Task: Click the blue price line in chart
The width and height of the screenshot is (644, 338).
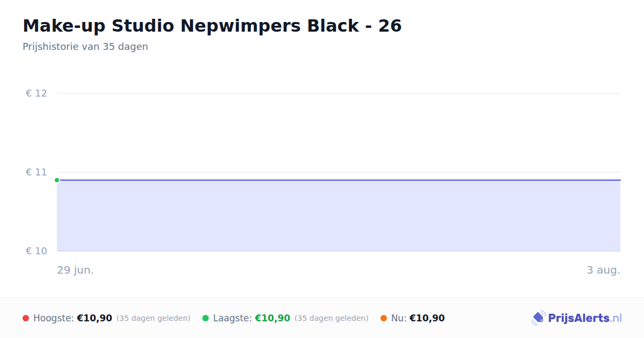Action: [x=339, y=180]
